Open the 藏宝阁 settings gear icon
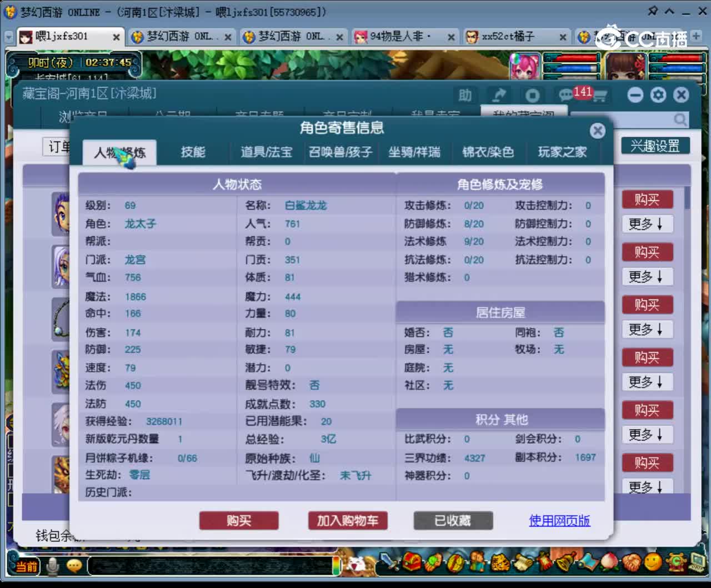711x588 pixels. pos(658,94)
